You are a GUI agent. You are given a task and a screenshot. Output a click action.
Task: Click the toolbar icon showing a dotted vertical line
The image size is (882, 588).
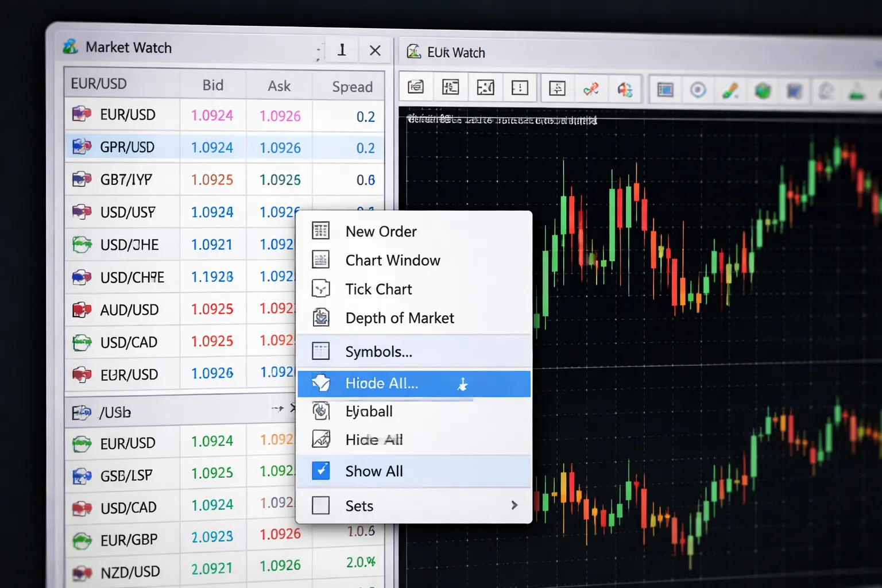(520, 88)
